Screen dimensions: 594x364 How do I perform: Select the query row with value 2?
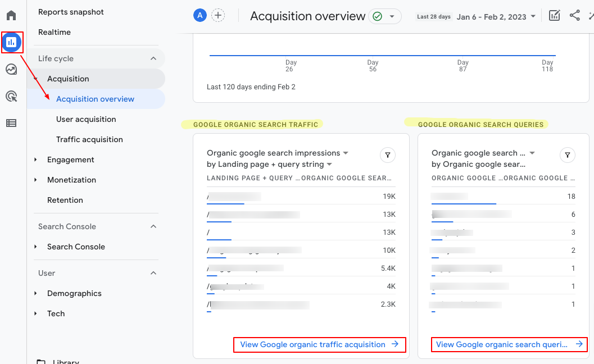tap(503, 251)
